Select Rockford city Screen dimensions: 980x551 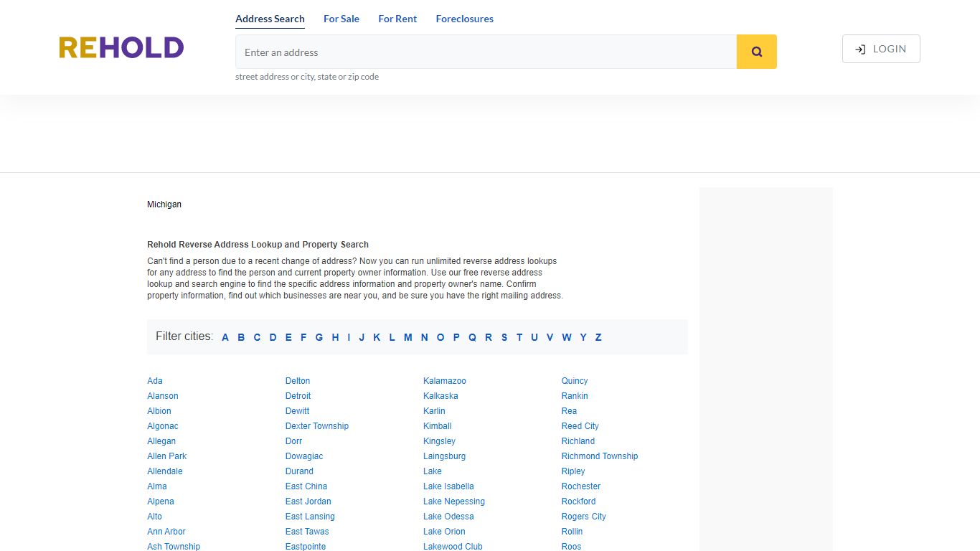pos(579,501)
